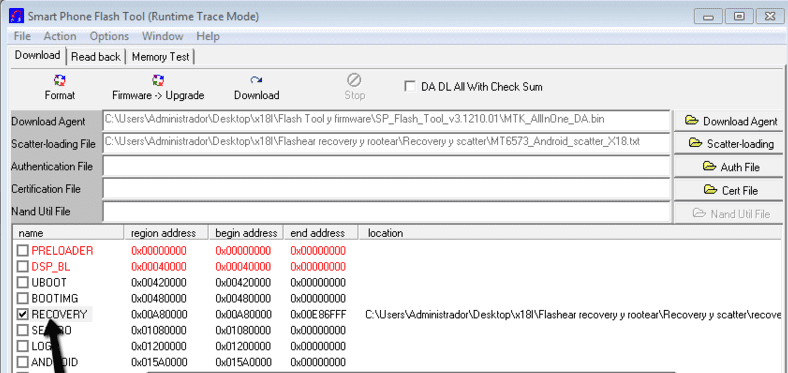Check the box at region address 0x01200000

click(x=23, y=346)
